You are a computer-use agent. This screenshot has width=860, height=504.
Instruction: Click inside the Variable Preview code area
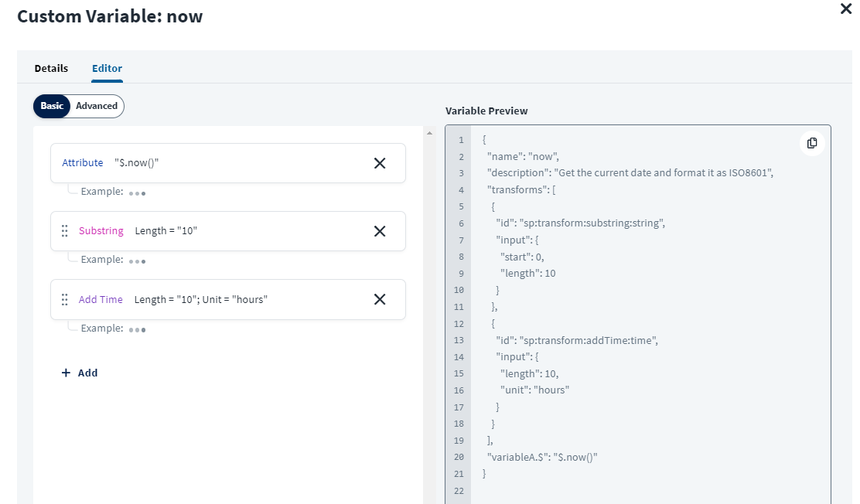(x=650, y=309)
